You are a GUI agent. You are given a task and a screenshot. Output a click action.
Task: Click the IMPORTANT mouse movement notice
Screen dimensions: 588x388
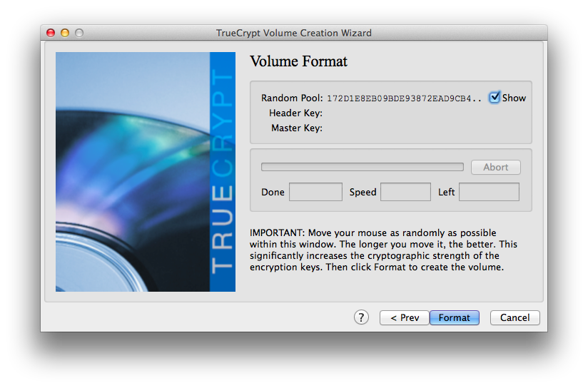pos(383,250)
